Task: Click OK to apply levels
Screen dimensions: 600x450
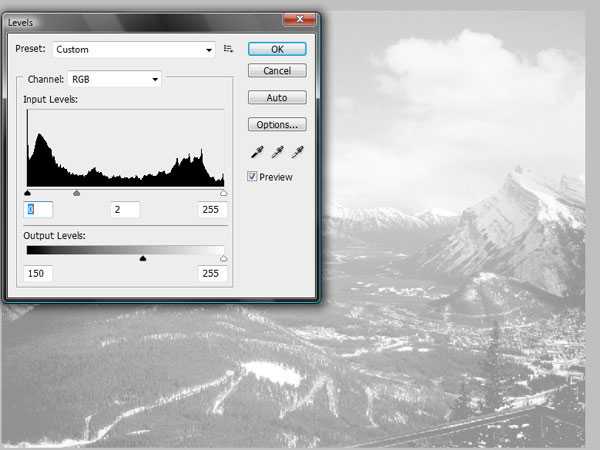Action: pyautogui.click(x=277, y=48)
